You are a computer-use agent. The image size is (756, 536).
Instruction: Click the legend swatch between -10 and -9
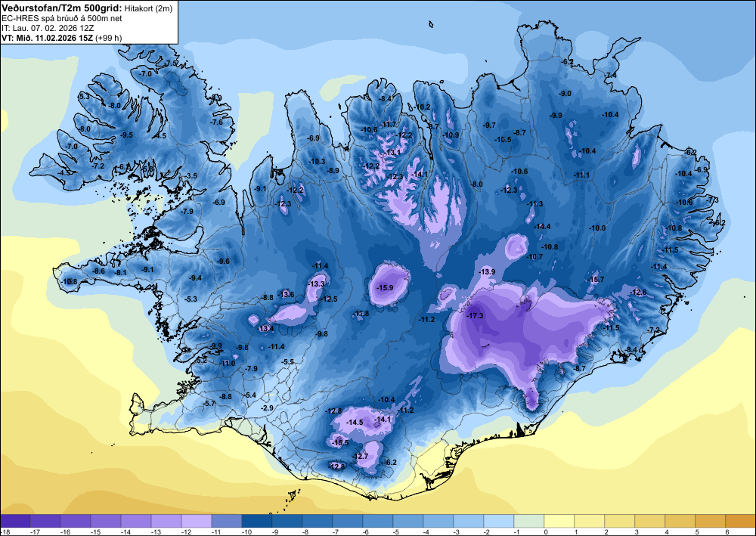[257, 521]
